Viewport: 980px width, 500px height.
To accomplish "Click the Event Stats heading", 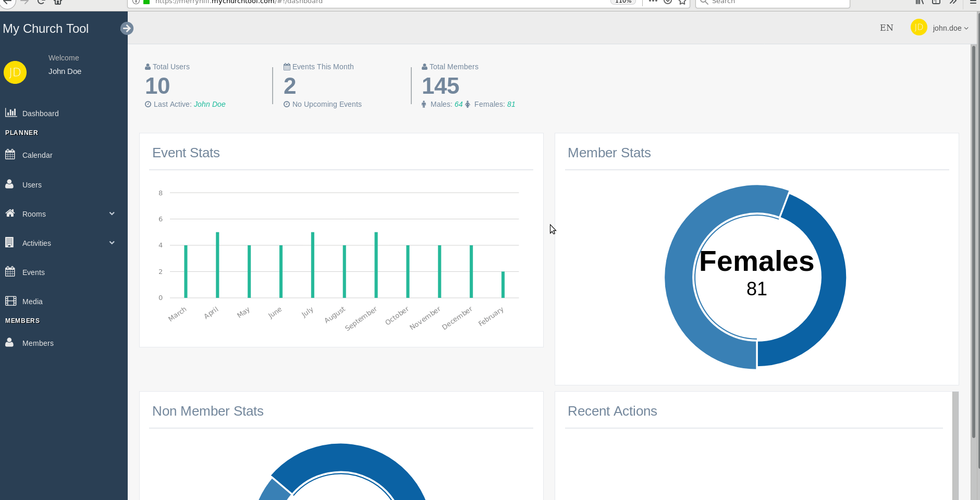I will [186, 153].
